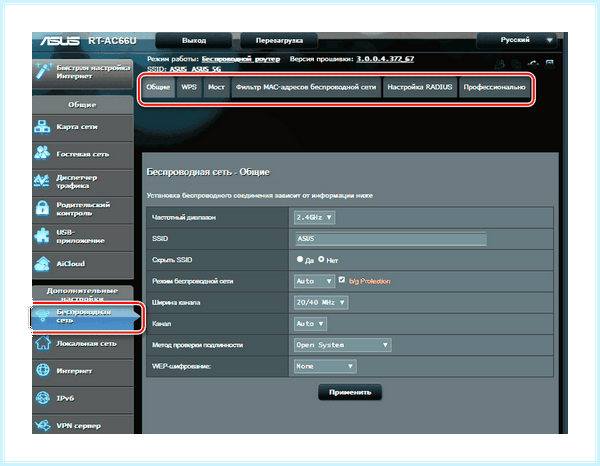
Task: Click Quick Internet Setup wand icon
Action: point(43,71)
